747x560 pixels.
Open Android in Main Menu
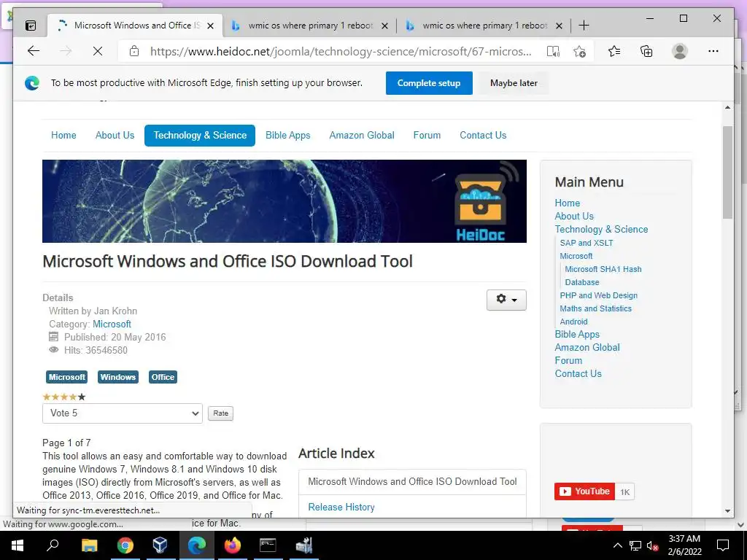573,322
